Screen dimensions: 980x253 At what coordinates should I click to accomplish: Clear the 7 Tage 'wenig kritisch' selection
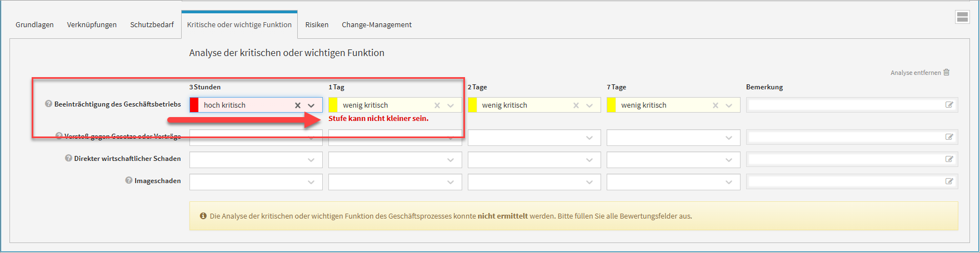pos(716,105)
